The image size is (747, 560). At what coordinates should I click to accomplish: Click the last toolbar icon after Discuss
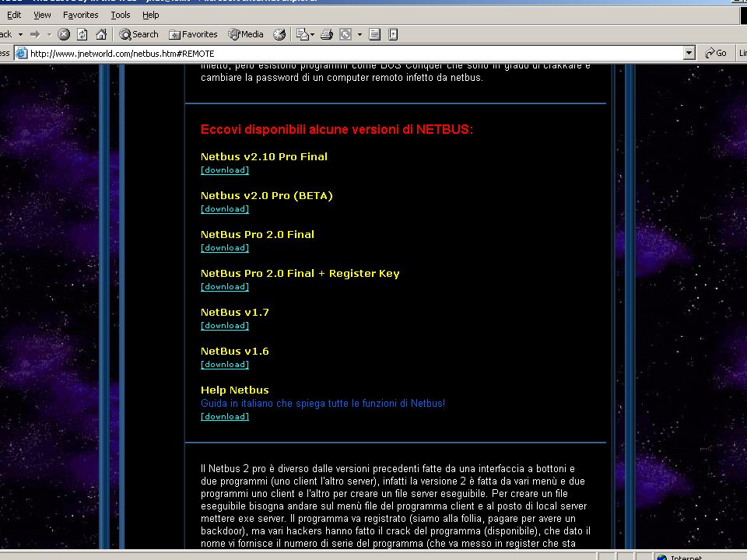[393, 34]
